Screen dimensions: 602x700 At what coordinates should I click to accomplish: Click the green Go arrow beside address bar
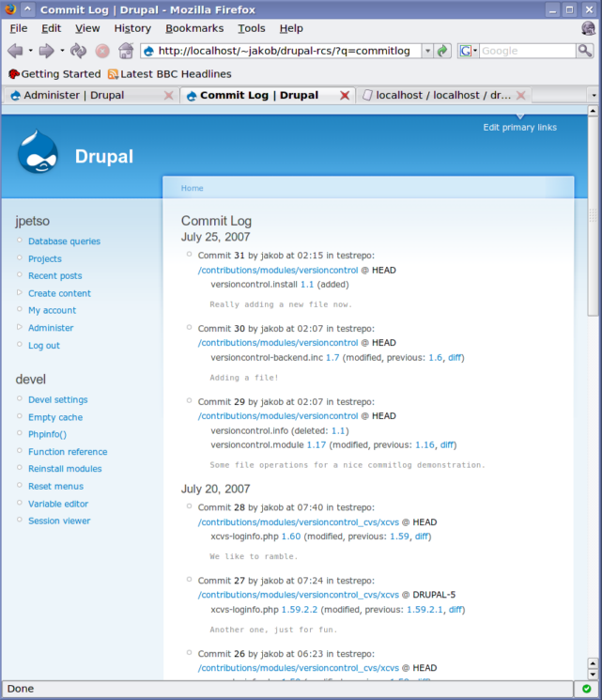(x=442, y=51)
